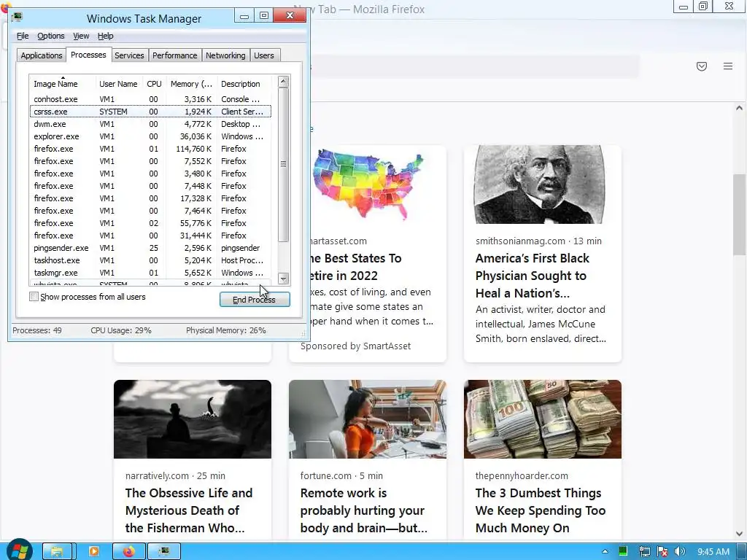The image size is (747, 560).
Task: Click the Task Manager taskbar button
Action: pyautogui.click(x=164, y=551)
